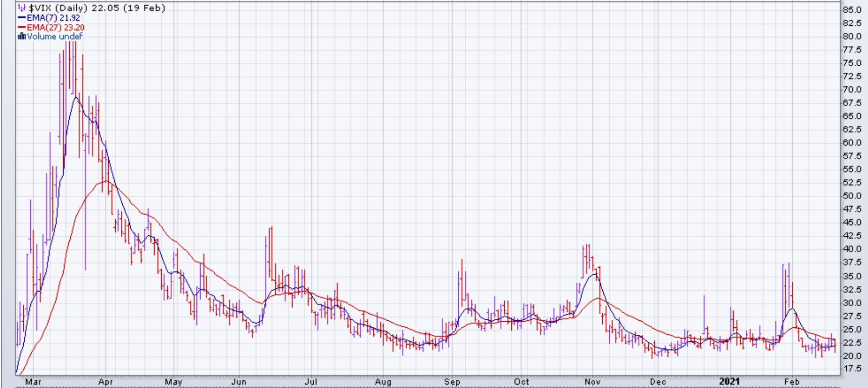868x388 pixels.
Task: Select the Jun month axis label
Action: 239,382
